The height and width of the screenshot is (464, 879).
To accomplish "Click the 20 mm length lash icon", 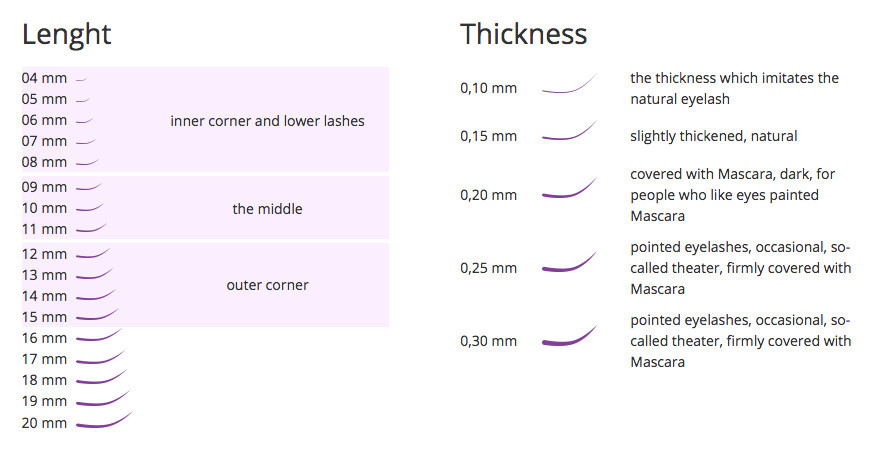I will point(104,419).
